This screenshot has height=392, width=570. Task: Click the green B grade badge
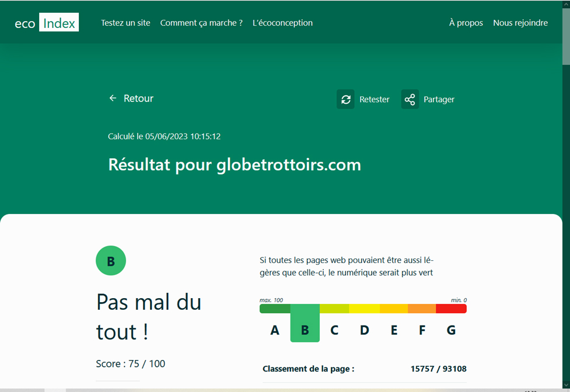click(111, 261)
